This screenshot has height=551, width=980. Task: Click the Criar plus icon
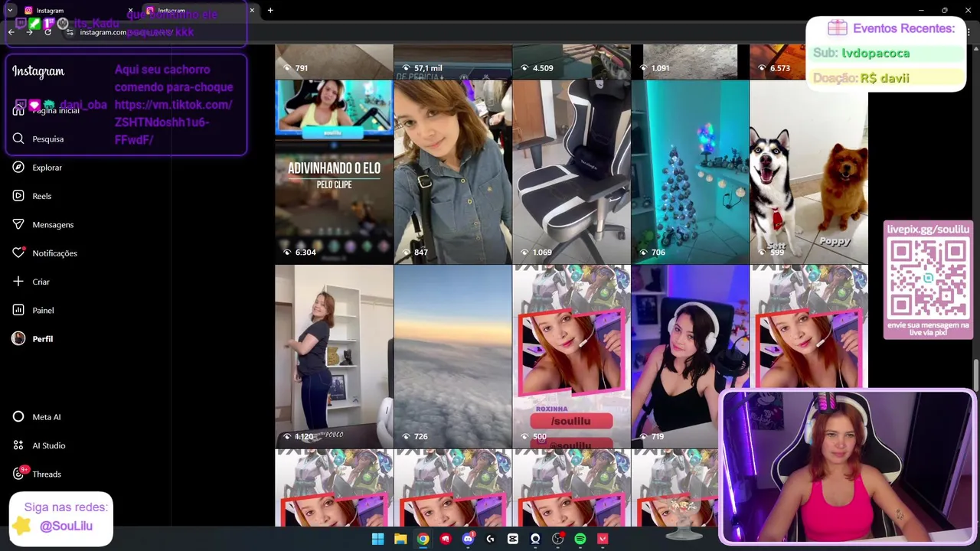(18, 282)
